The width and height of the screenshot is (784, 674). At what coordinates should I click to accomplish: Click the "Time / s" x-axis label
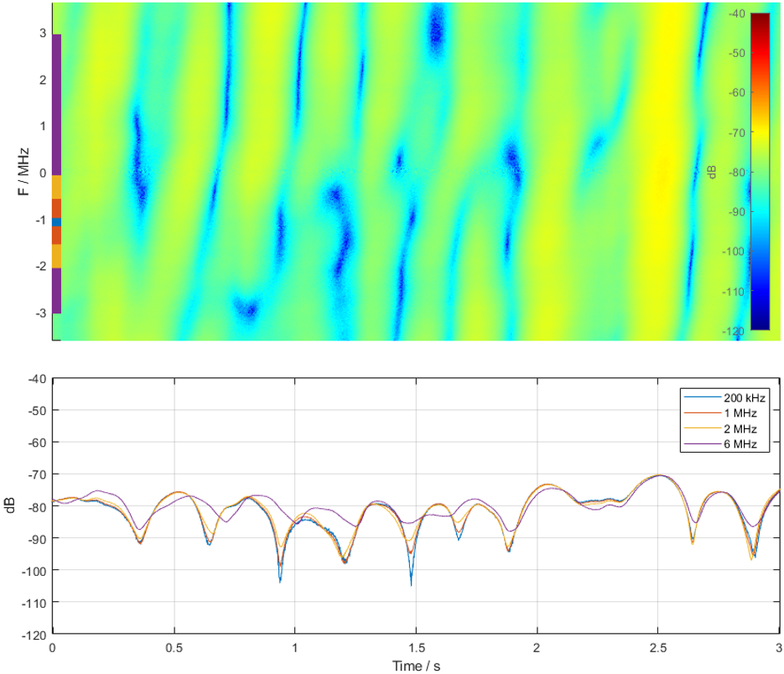point(416,666)
